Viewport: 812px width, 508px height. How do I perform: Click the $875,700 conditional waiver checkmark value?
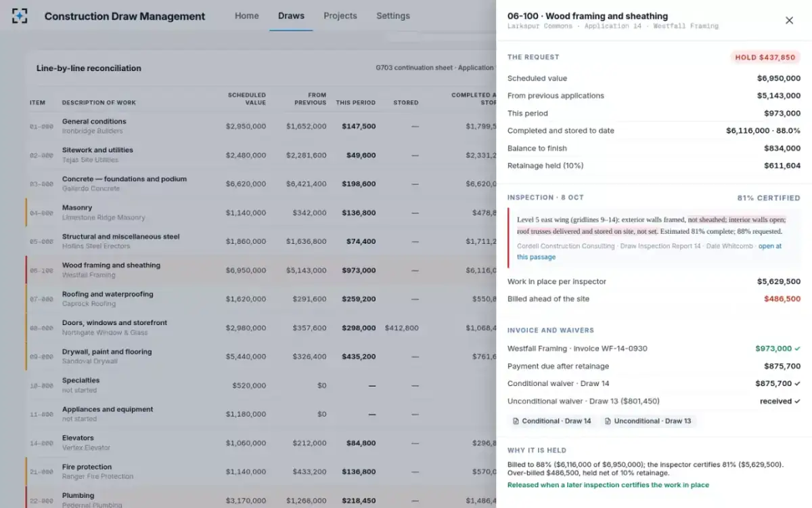click(x=778, y=383)
